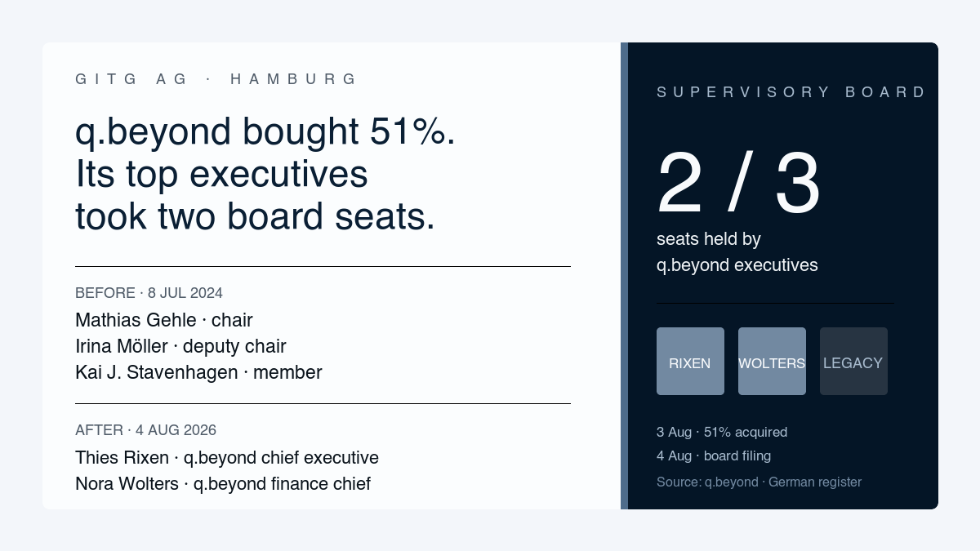Click the 3 Aug · 51% acquired line
The width and height of the screenshot is (980, 551).
pyautogui.click(x=722, y=432)
